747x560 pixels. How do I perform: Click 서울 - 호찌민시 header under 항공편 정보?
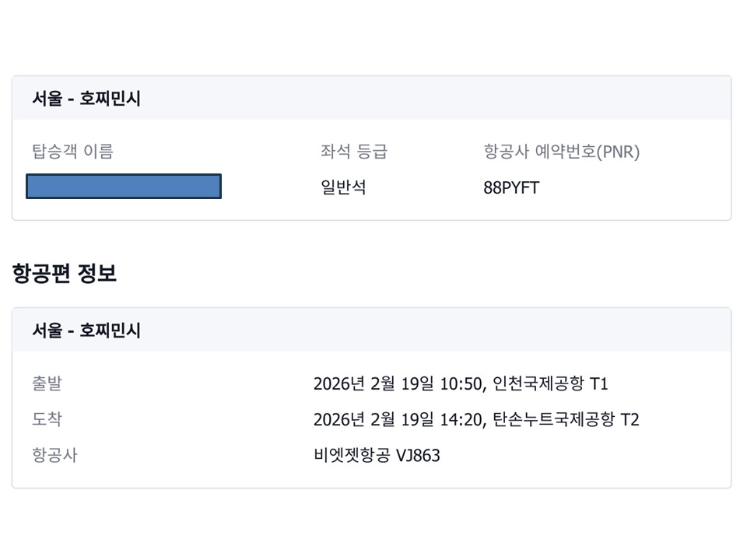(x=86, y=330)
